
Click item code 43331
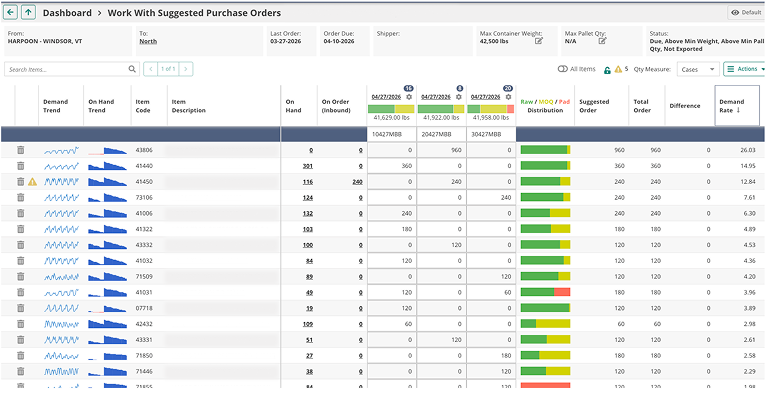click(144, 340)
